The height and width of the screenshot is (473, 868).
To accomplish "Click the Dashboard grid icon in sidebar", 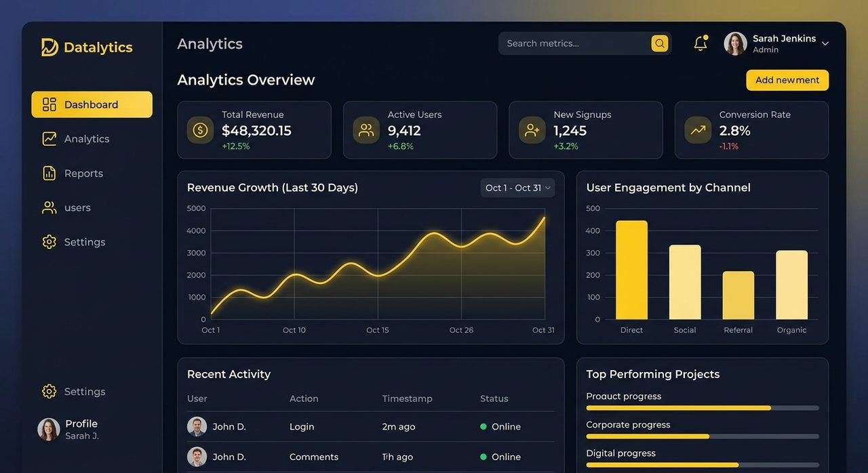I will (50, 104).
